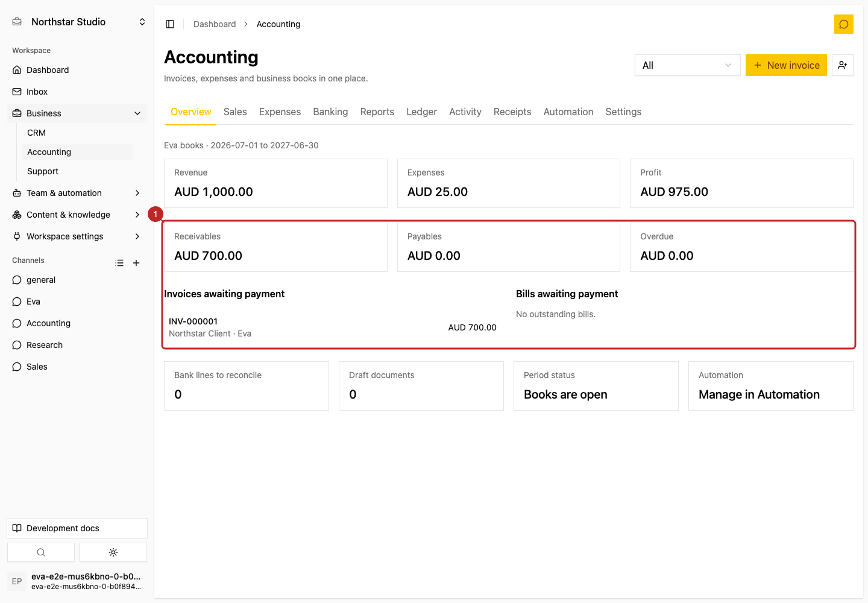Open the Period status Books are open card

596,386
